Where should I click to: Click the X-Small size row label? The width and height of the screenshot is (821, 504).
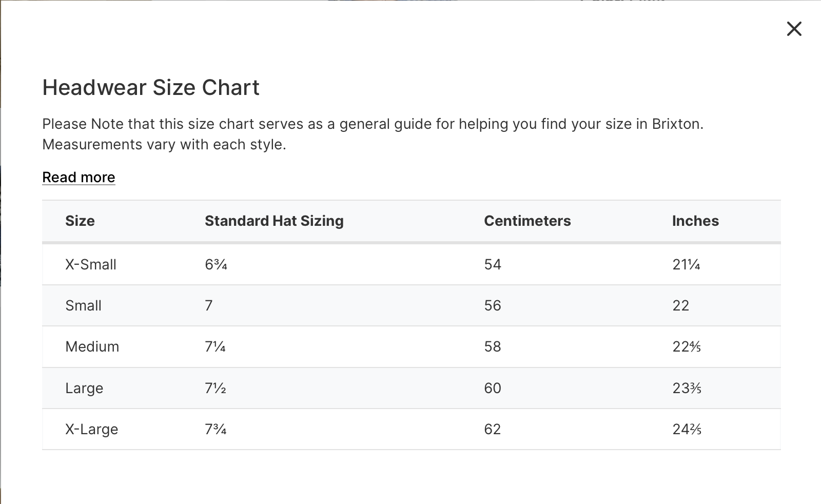[x=91, y=264]
